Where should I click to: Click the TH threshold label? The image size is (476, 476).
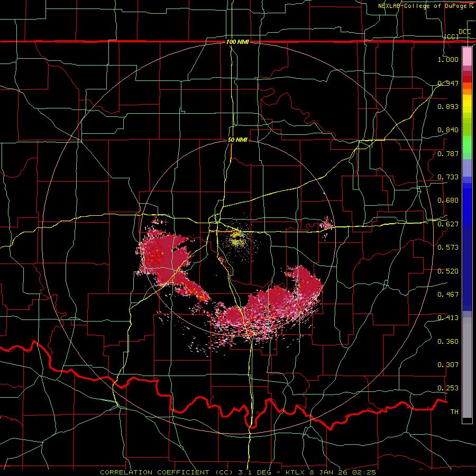click(x=454, y=412)
